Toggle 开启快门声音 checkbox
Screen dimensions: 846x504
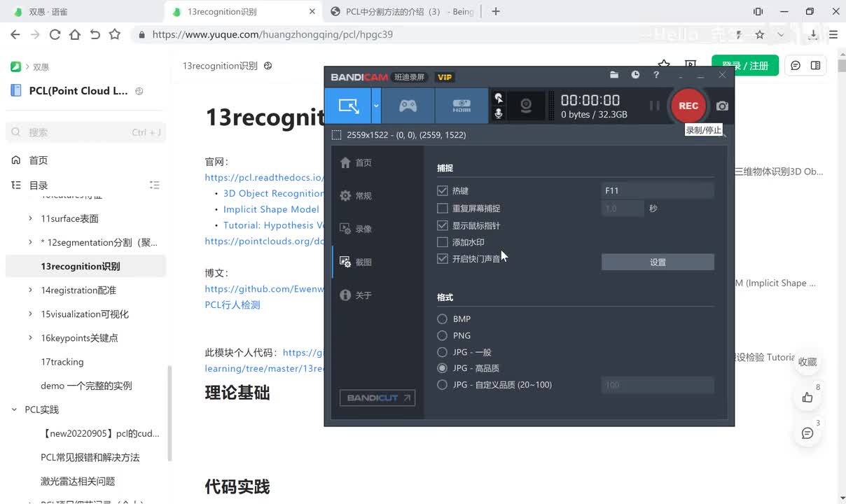tap(442, 258)
